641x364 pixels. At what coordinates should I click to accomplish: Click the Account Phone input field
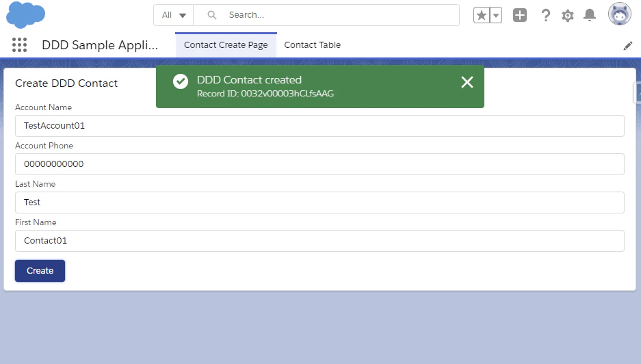click(x=319, y=164)
